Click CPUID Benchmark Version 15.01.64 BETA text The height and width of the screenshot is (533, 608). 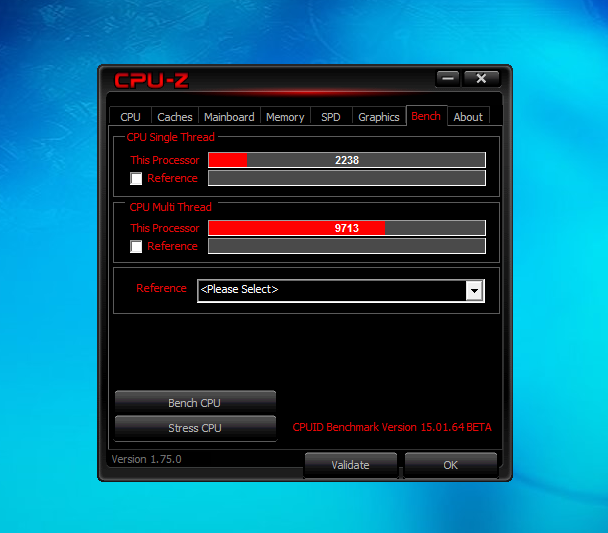pyautogui.click(x=392, y=427)
